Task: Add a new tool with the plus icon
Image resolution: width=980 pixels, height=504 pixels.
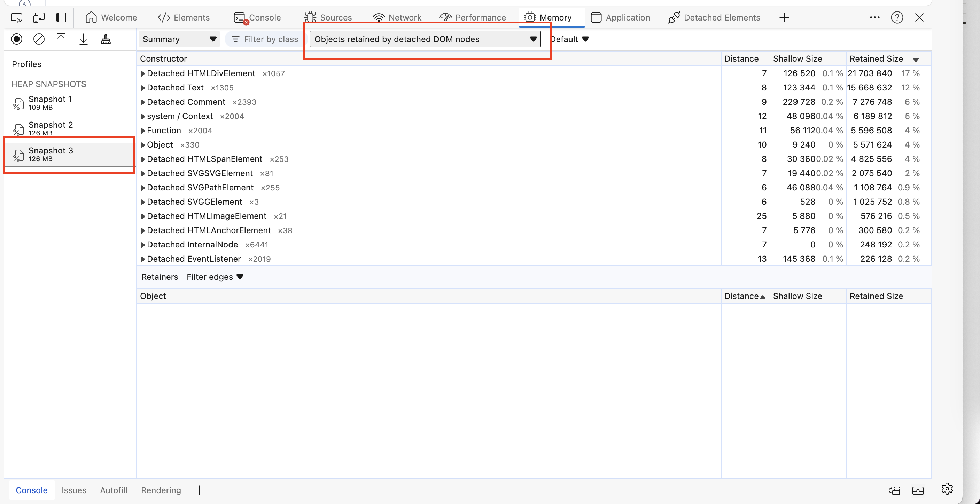Action: click(x=785, y=17)
